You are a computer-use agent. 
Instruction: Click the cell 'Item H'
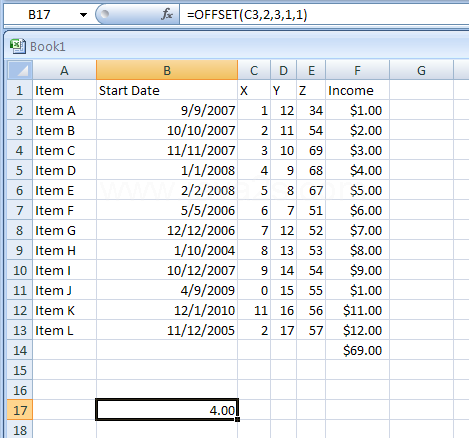[x=64, y=250]
